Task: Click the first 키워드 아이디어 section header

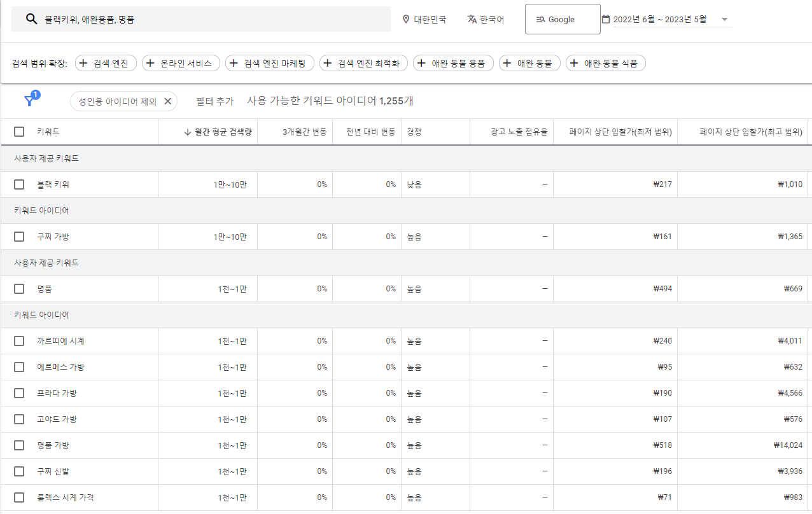Action: pyautogui.click(x=41, y=211)
